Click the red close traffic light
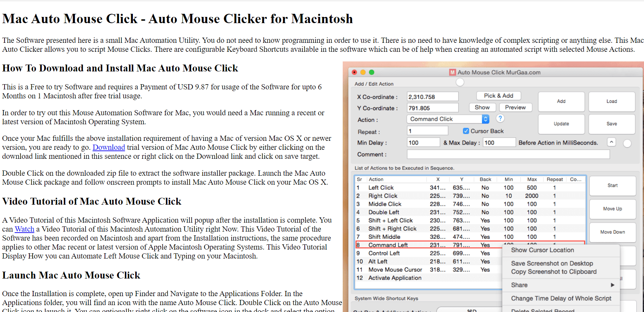Viewport: 644px width, 312px height. tap(354, 72)
